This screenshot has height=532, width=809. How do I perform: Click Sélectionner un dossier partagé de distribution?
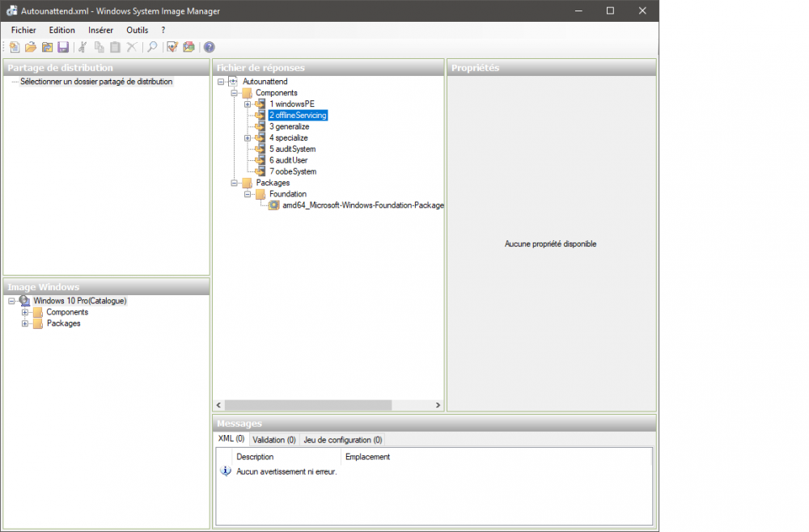95,82
